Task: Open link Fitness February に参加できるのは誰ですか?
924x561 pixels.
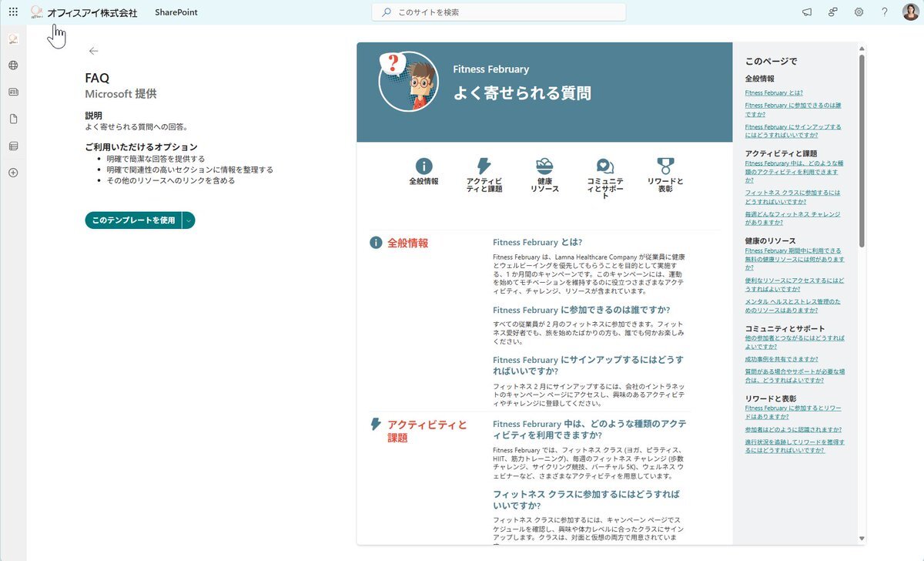Action: pos(793,109)
